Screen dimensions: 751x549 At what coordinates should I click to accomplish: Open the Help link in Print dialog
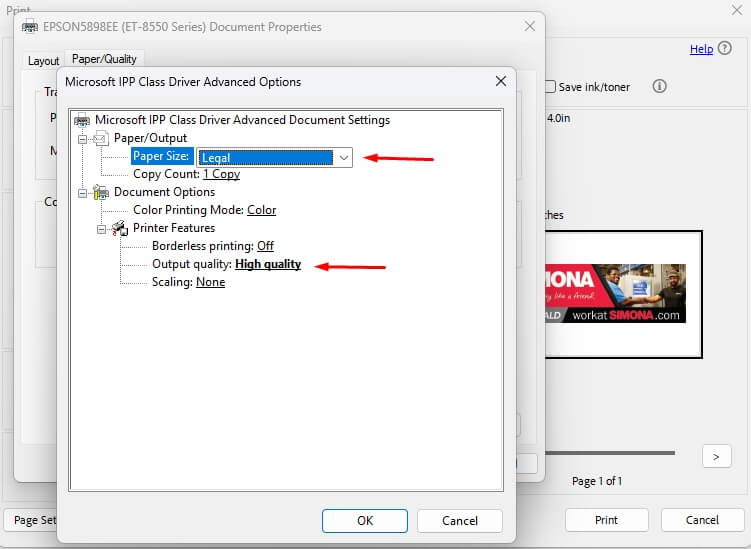tap(701, 49)
